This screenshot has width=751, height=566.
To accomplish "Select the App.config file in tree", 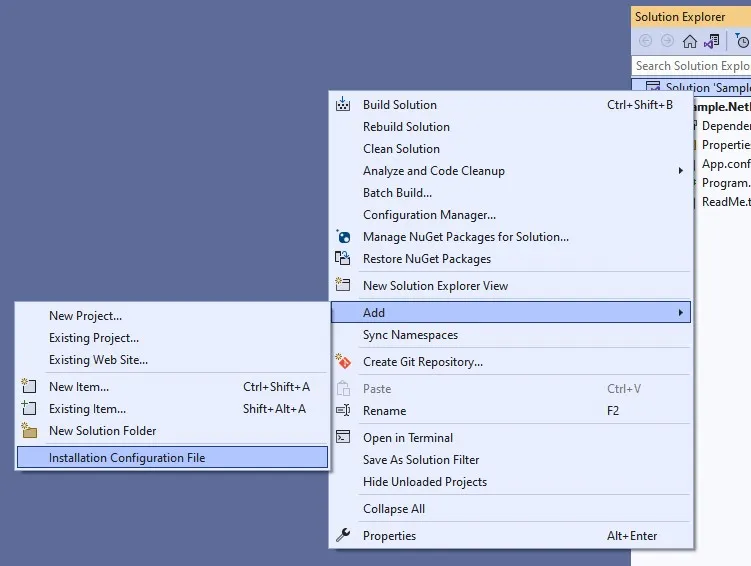I will pos(726,164).
